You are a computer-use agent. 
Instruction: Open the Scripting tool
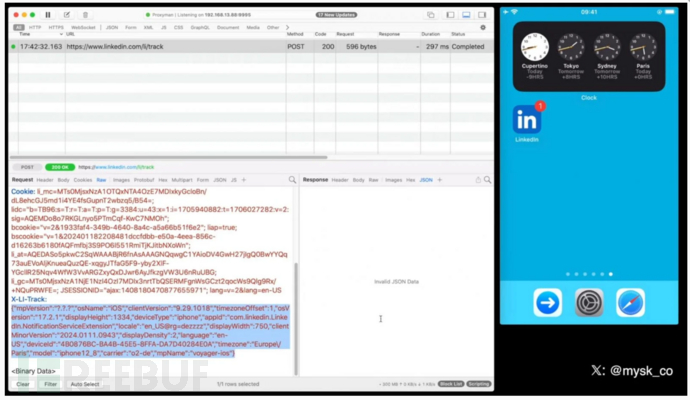point(479,384)
